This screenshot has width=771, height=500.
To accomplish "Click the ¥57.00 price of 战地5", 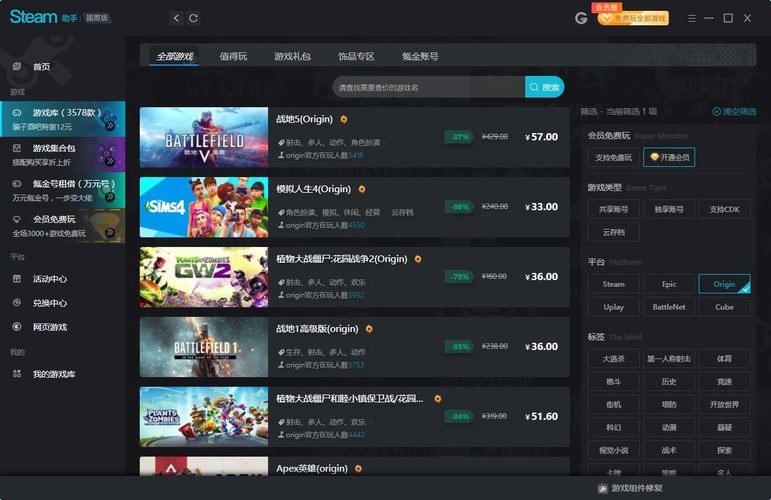I will click(x=541, y=137).
